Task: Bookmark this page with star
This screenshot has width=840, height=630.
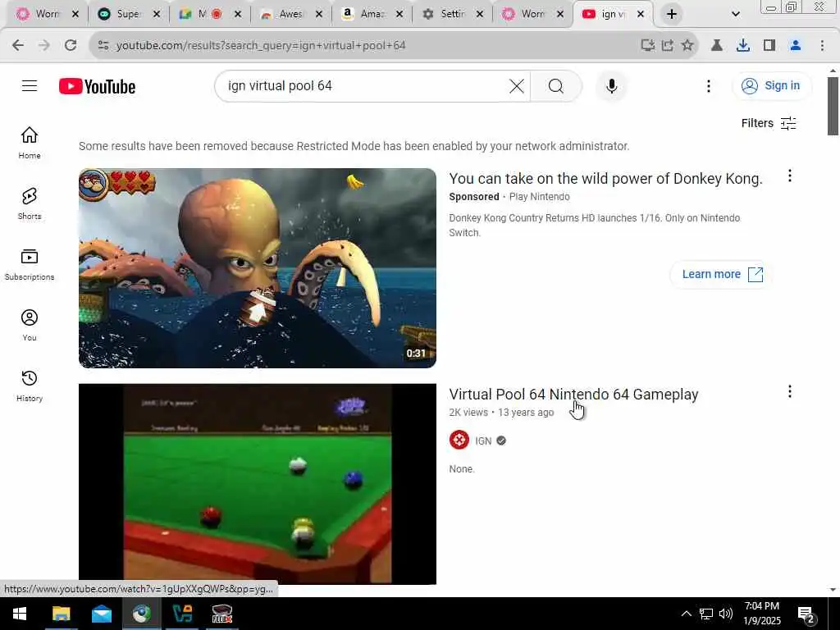Action: coord(687,46)
